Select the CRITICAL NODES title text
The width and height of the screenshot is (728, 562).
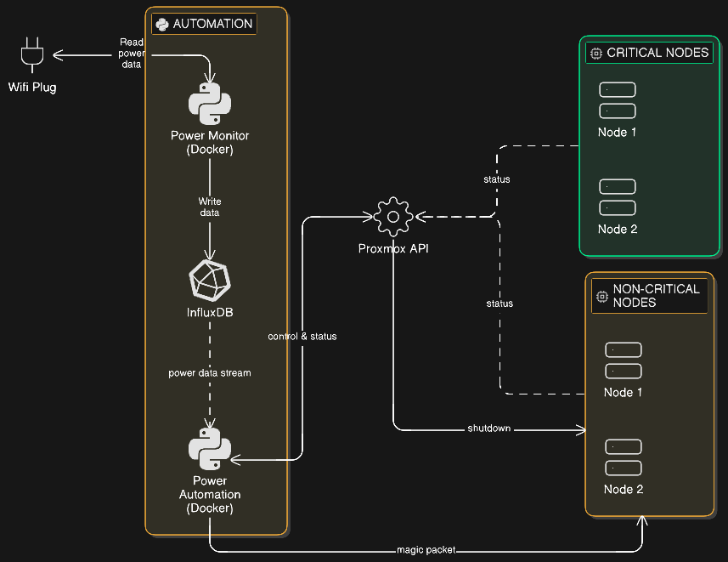(657, 53)
